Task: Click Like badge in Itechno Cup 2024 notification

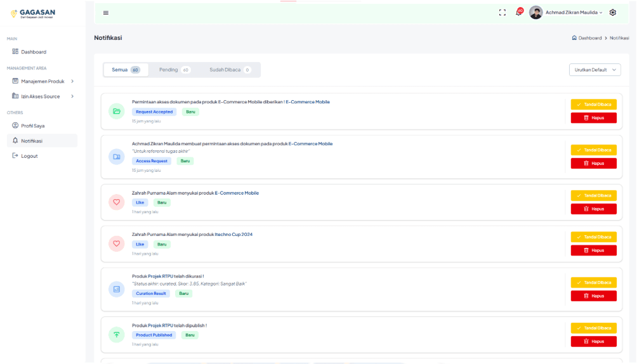Action: [140, 244]
